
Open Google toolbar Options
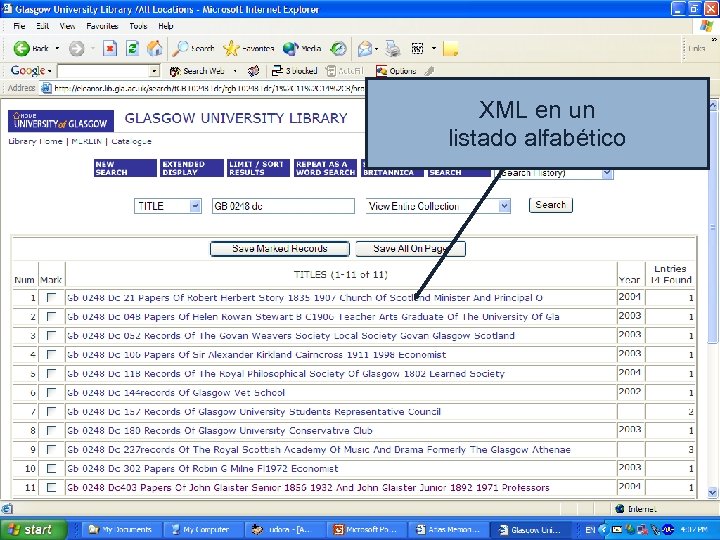pos(396,71)
